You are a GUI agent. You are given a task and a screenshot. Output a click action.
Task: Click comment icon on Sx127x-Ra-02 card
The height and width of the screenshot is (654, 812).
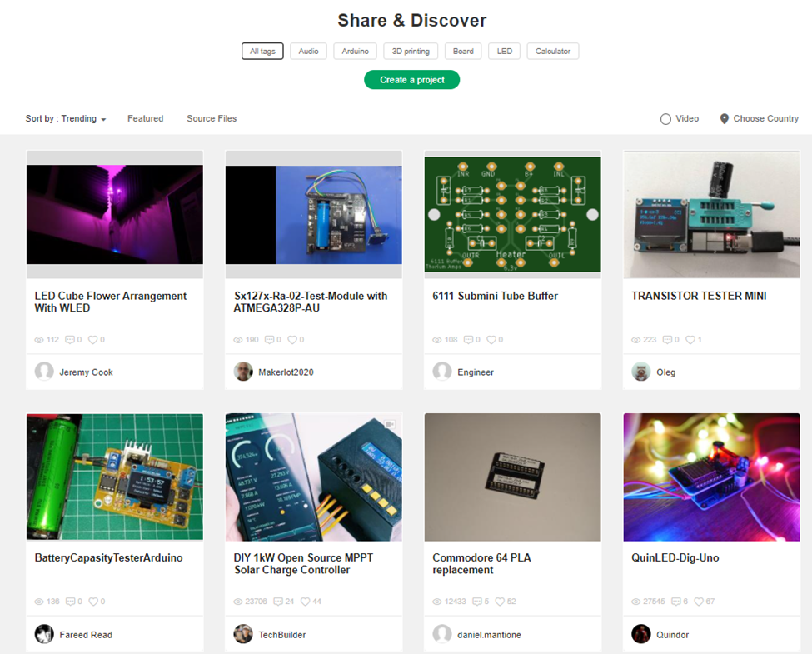(269, 340)
